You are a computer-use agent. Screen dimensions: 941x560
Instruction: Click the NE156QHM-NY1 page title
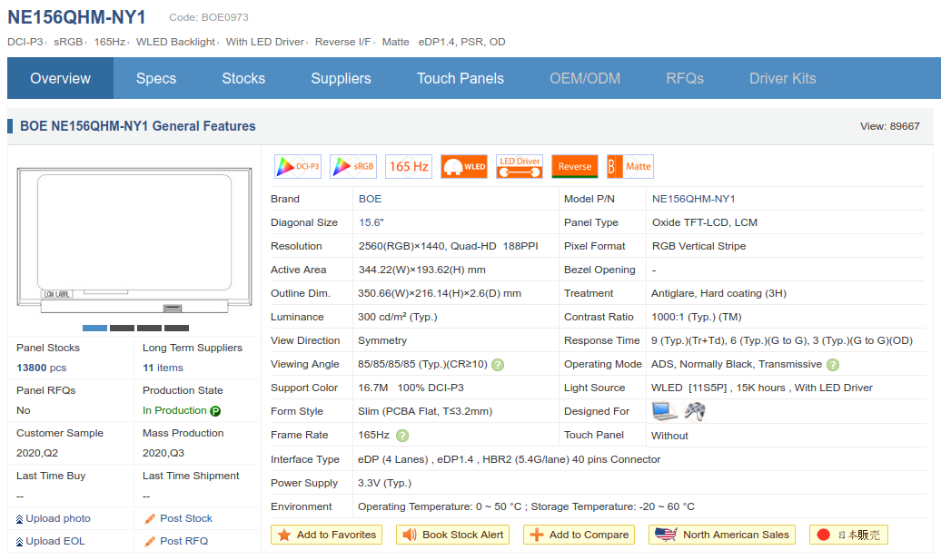tap(77, 17)
